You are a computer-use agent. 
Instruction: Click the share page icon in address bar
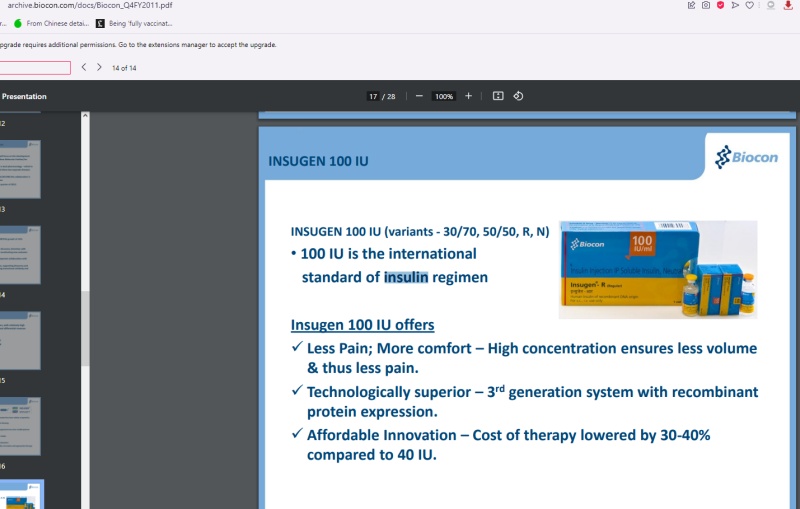[x=691, y=5]
